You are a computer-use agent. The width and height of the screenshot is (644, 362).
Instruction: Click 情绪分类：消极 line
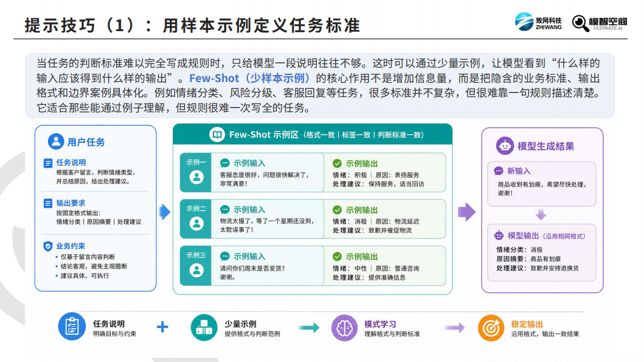[519, 250]
